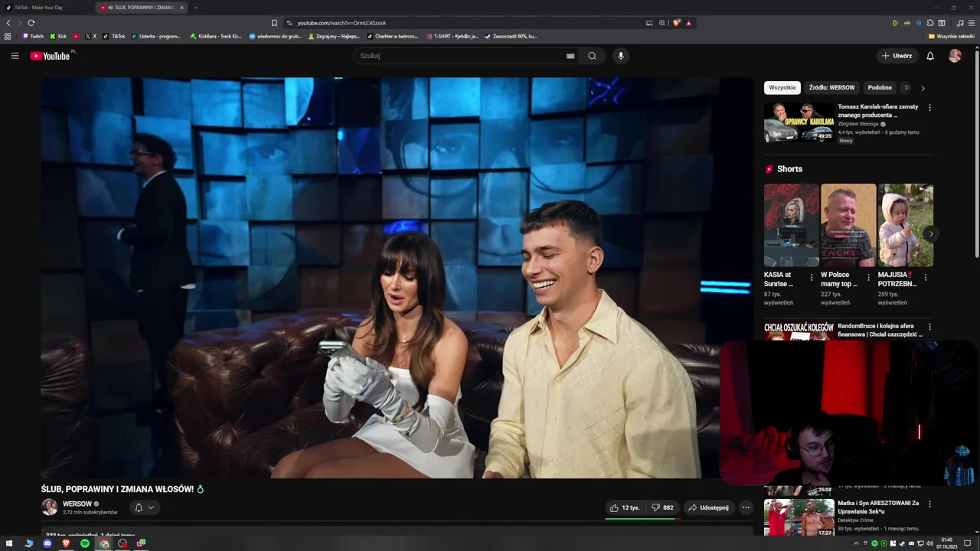This screenshot has height=551, width=980.
Task: Open the zoom magnifier in address bar
Action: pyautogui.click(x=662, y=23)
